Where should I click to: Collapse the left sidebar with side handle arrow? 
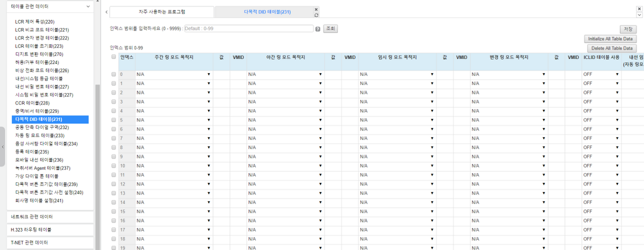(x=2, y=146)
